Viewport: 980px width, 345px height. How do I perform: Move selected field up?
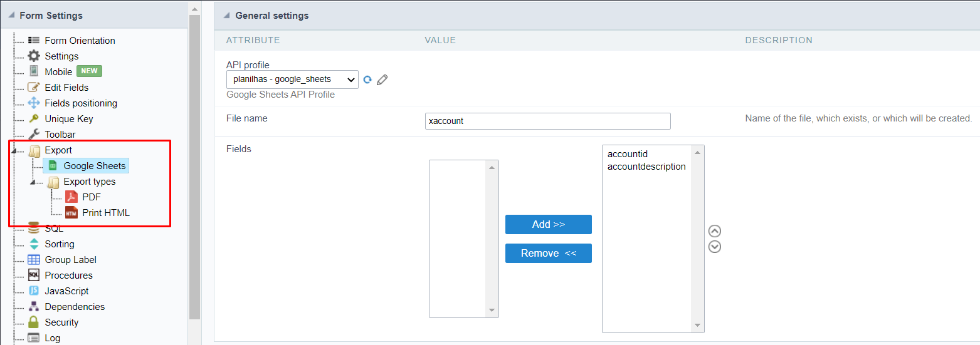(x=714, y=232)
